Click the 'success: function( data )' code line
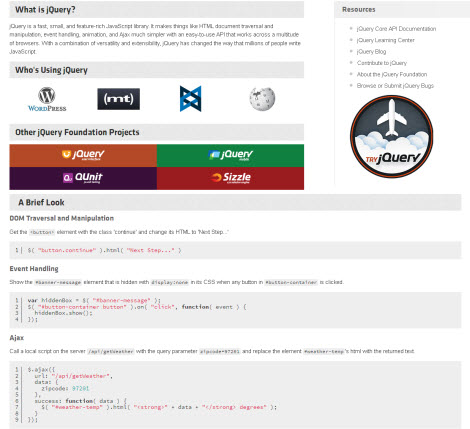The width and height of the screenshot is (470, 429). pyautogui.click(x=81, y=401)
